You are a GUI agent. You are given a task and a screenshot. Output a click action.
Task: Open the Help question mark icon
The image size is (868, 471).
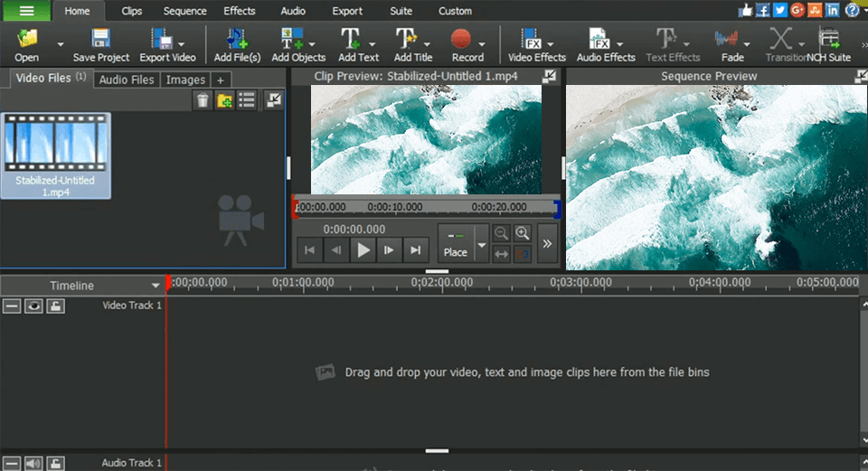pos(852,10)
